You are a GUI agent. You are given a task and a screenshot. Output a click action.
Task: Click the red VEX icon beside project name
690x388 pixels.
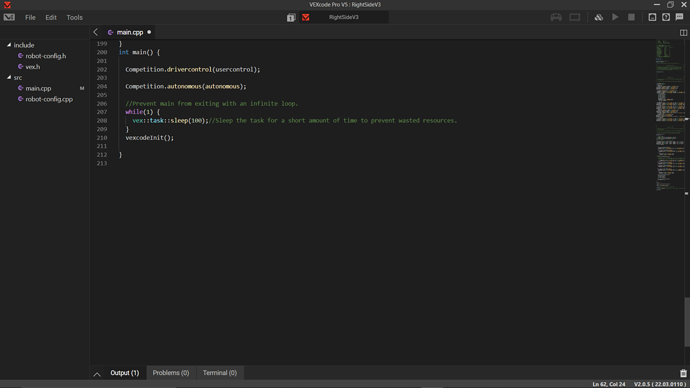pos(305,17)
